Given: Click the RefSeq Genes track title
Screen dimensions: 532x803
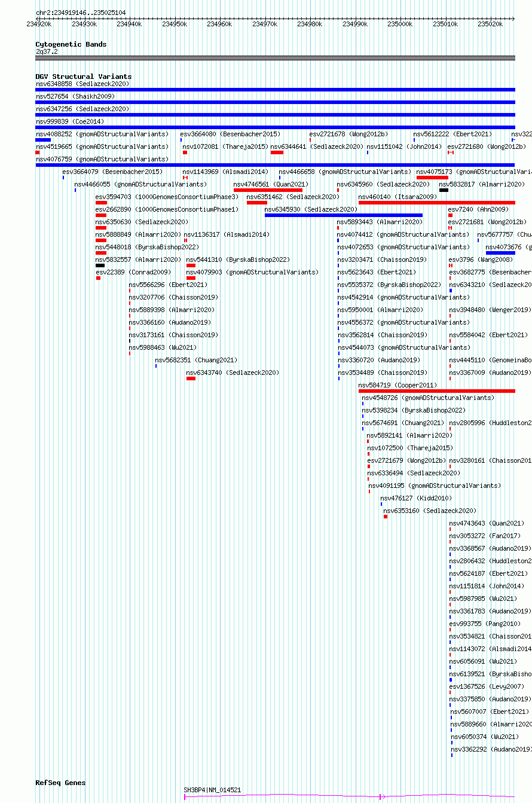Looking at the screenshot, I should point(60,783).
